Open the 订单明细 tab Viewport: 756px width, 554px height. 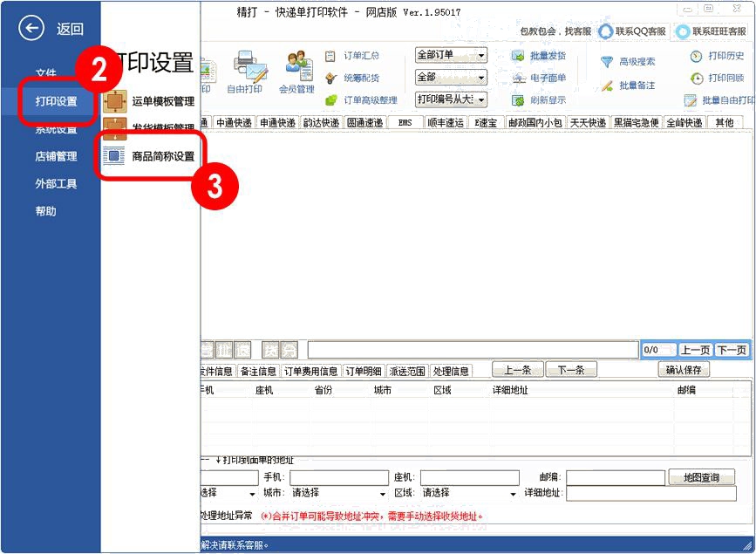click(x=364, y=371)
